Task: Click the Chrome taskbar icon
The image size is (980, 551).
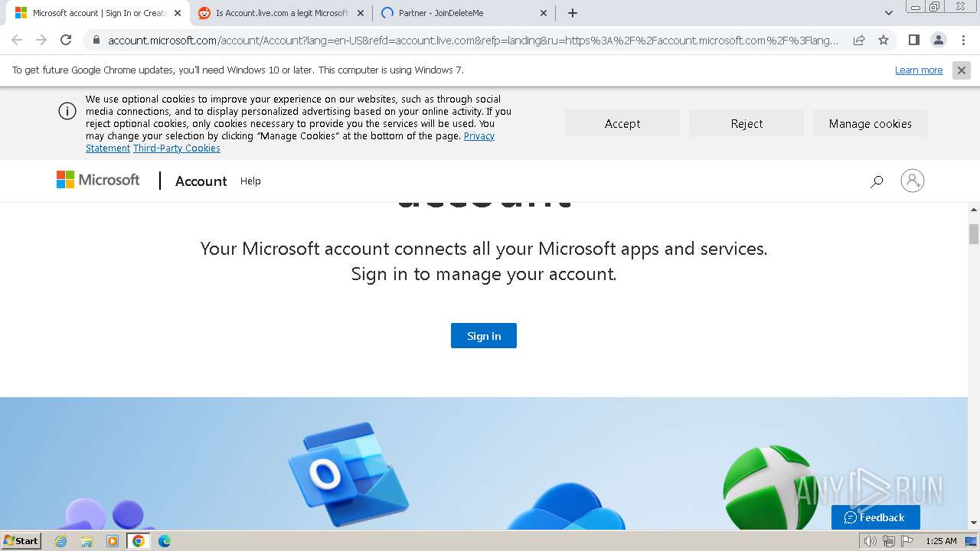Action: 138,541
